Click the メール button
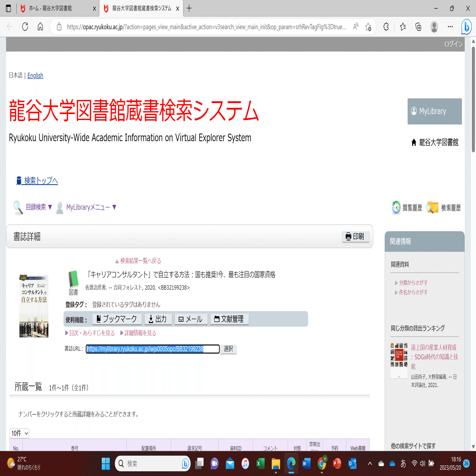The width and height of the screenshot is (476, 476). [x=191, y=319]
